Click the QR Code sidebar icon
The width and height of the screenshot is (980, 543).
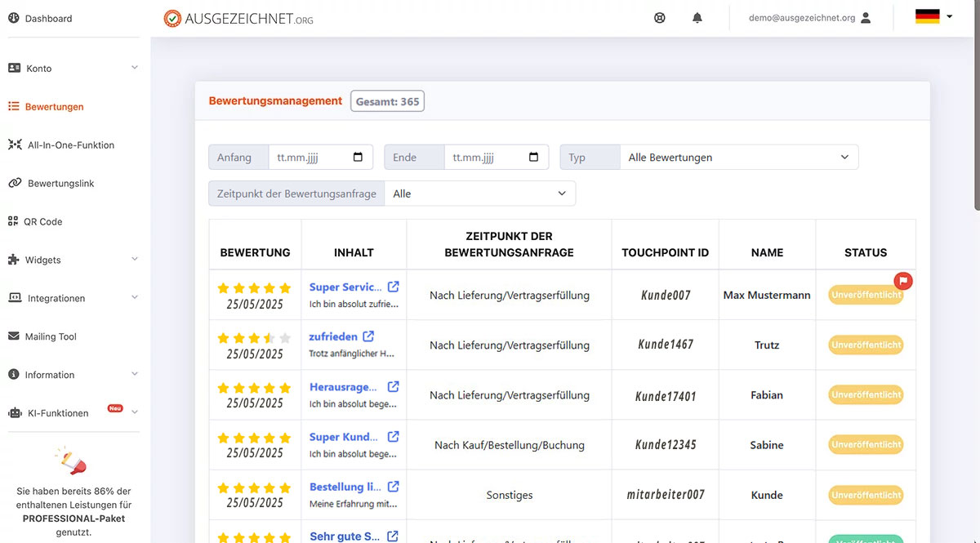coord(14,221)
